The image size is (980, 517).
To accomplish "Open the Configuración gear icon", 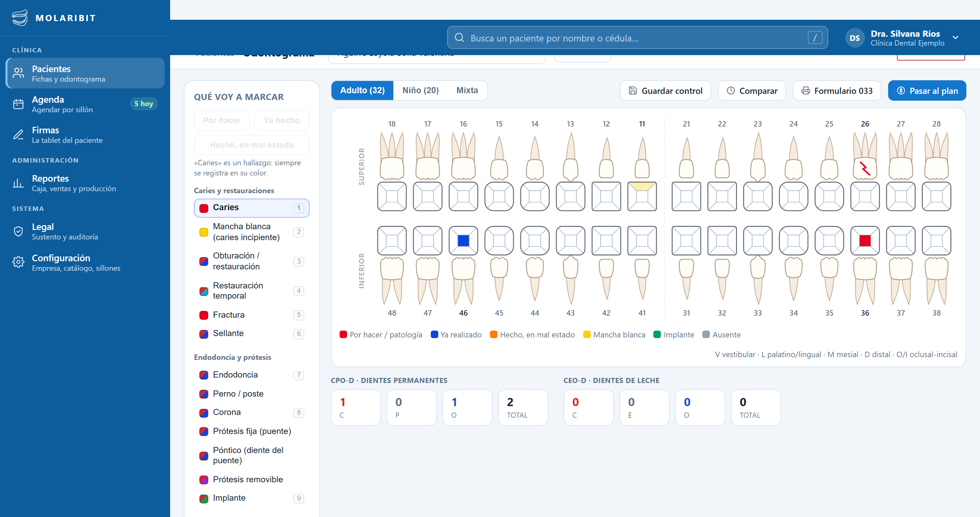I will click(18, 262).
